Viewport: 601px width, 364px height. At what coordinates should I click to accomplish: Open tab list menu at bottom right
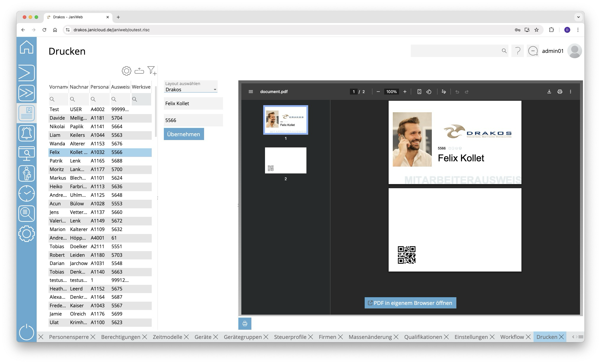(581, 337)
